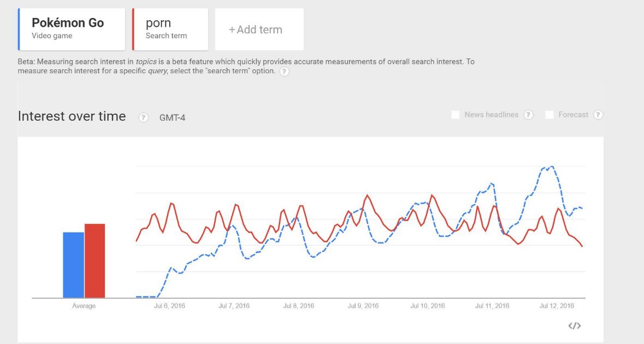Click the Jul 9, 2016 axis label
The height and width of the screenshot is (344, 644).
click(363, 306)
